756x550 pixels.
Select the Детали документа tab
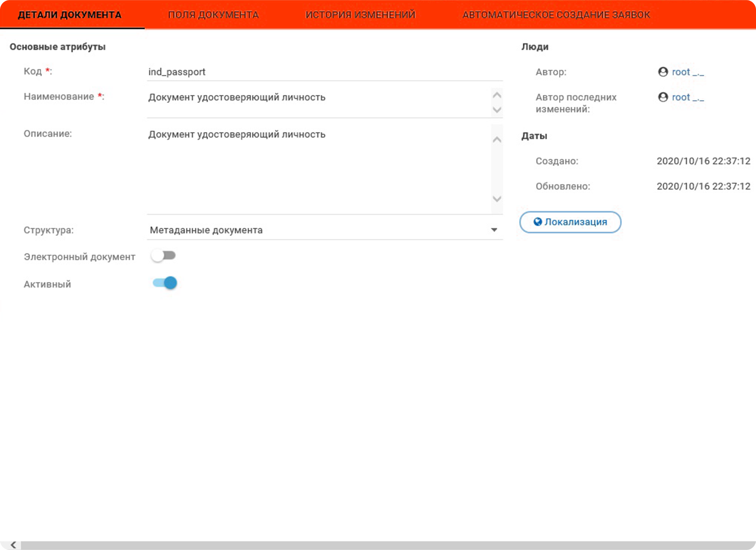point(70,15)
